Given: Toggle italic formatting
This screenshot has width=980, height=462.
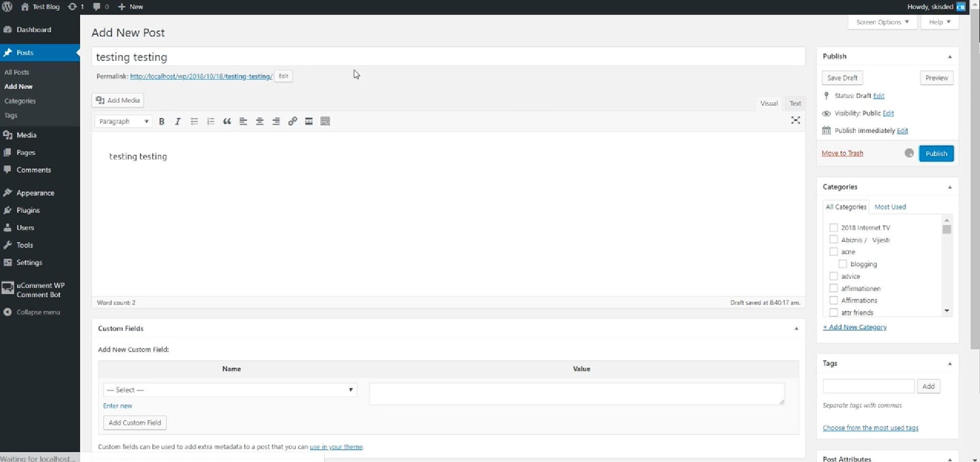Looking at the screenshot, I should [x=178, y=121].
